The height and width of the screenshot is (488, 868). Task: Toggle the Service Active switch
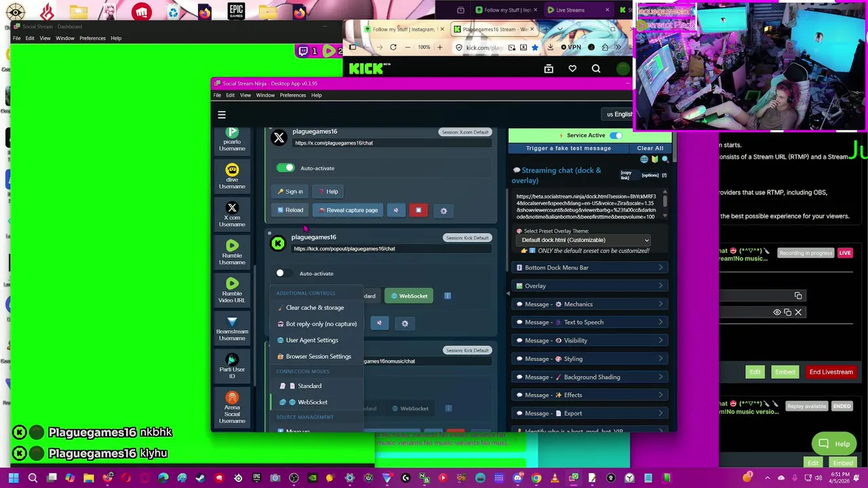616,136
